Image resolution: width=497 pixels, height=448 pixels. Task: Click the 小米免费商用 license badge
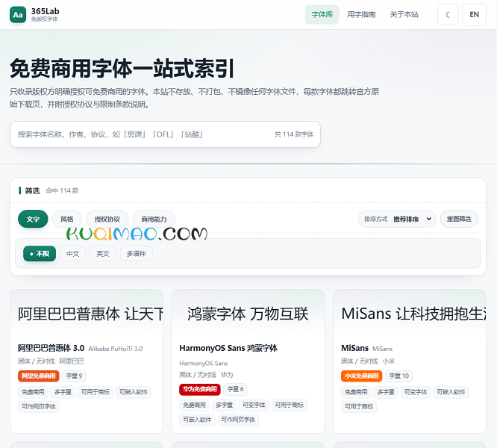[x=362, y=376]
